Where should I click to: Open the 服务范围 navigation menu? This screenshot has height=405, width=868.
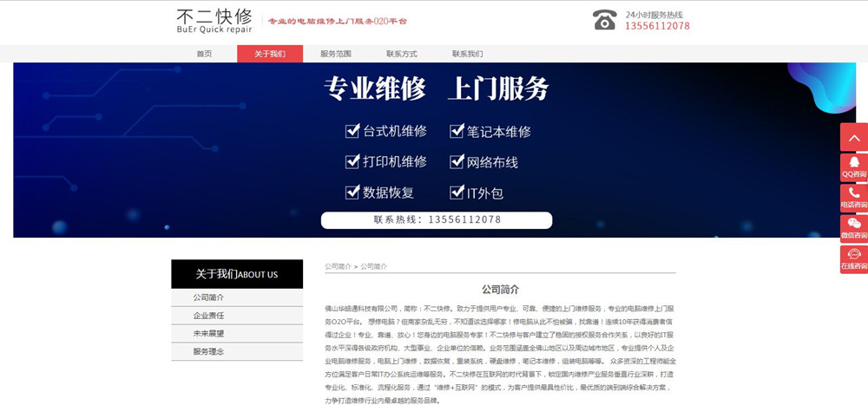(x=336, y=54)
